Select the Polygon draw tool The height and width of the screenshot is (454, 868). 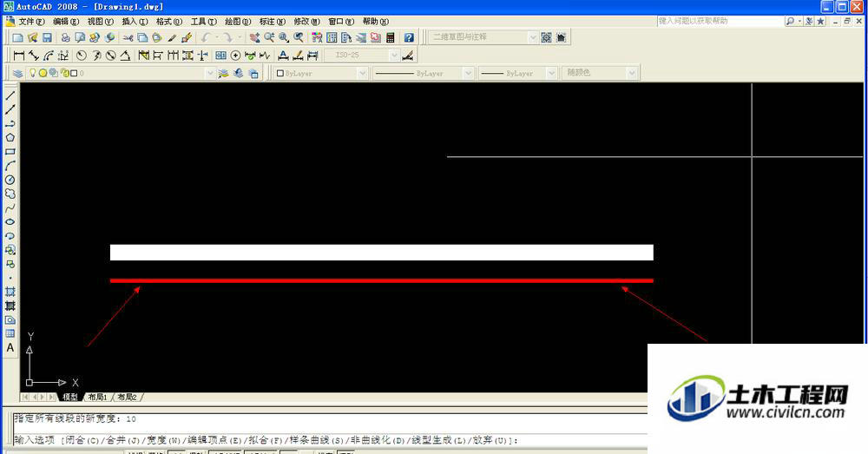[10, 137]
